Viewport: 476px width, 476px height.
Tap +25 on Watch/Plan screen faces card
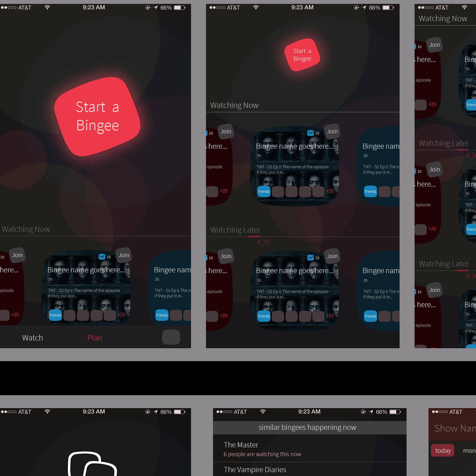pyautogui.click(x=121, y=315)
